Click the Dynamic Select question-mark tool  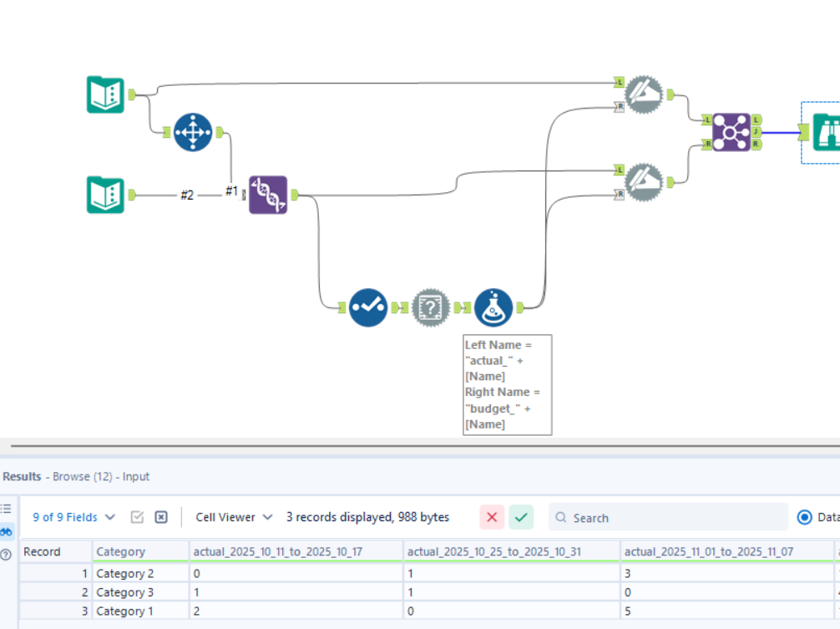click(429, 307)
